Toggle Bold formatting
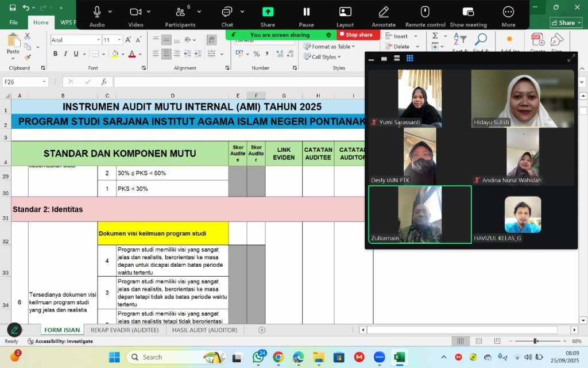The height and width of the screenshot is (368, 588). point(56,54)
